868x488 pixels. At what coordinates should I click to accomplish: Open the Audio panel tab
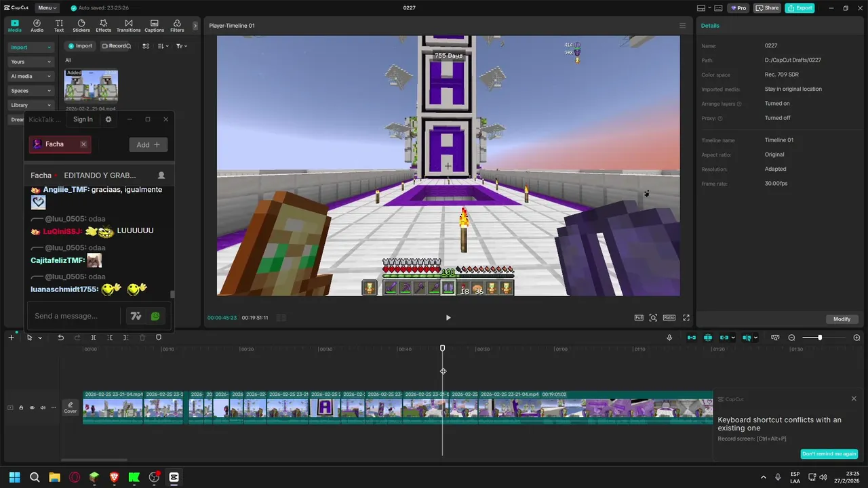coord(37,26)
